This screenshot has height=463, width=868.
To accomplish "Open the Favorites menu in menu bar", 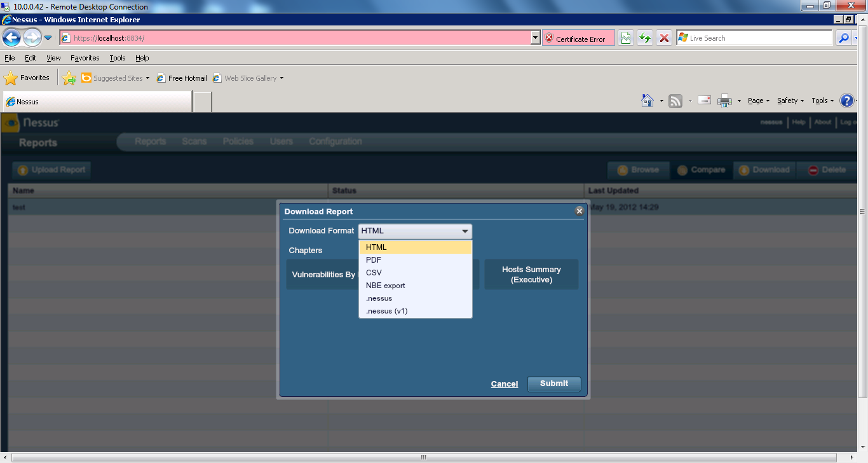I will (85, 58).
